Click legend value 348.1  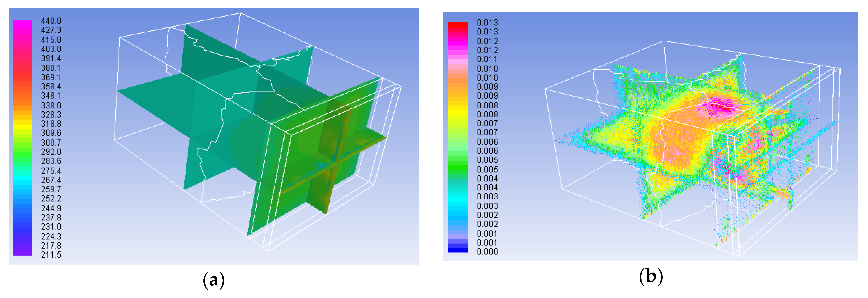[51, 96]
